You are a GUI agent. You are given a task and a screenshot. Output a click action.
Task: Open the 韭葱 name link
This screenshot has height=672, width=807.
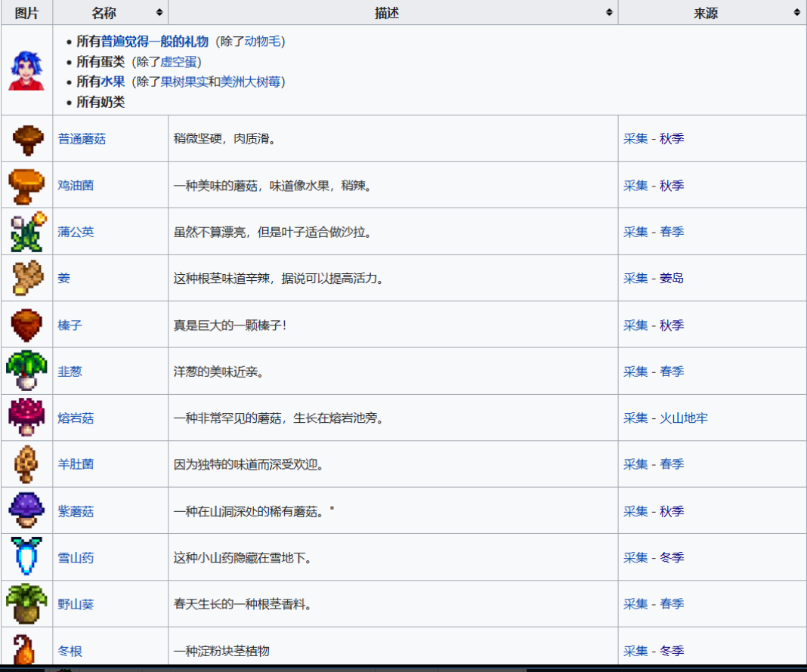coord(70,371)
